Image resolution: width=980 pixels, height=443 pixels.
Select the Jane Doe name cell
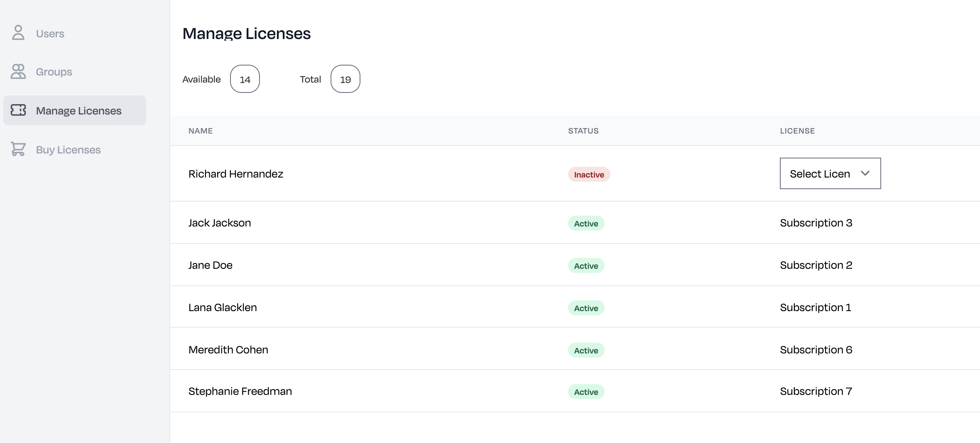click(x=211, y=265)
